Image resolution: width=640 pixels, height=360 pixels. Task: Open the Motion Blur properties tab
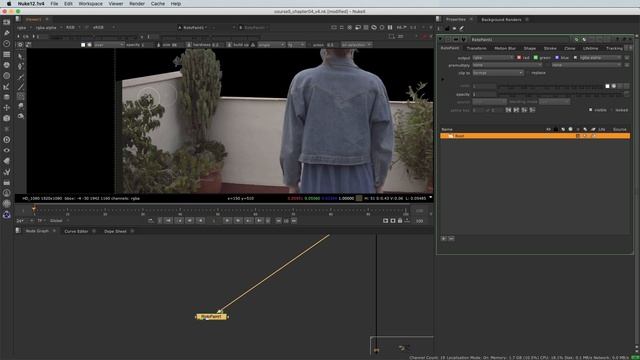(505, 48)
